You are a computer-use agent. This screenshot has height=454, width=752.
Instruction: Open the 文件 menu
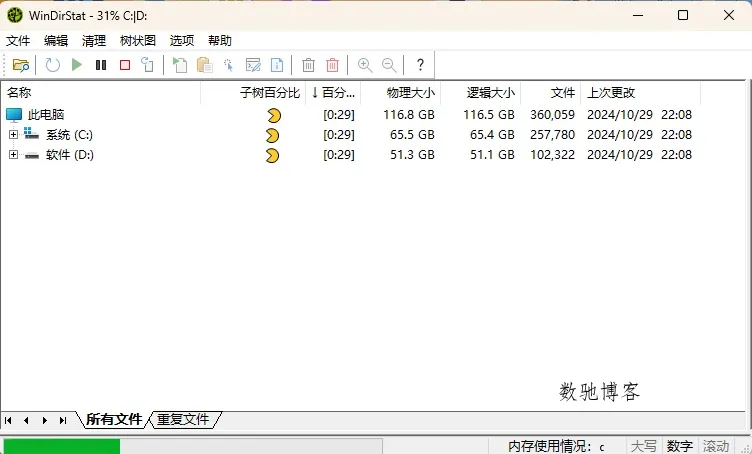18,41
